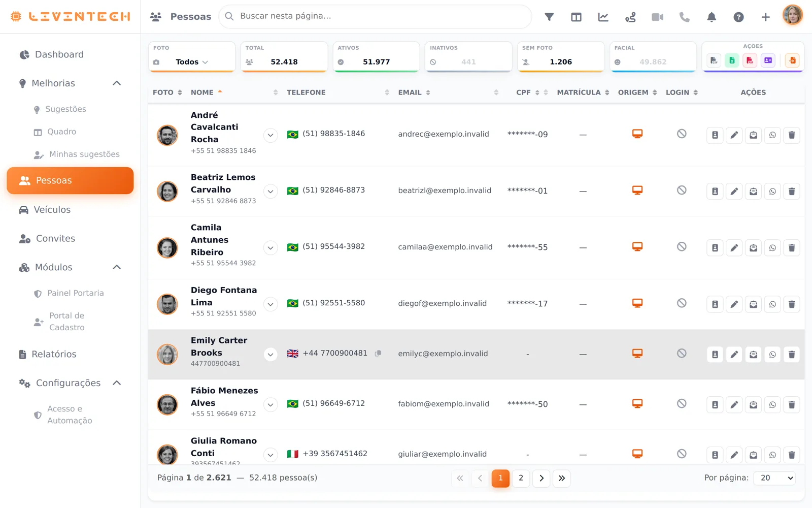
Task: Delete Beatriz Lemos Carvalho with trash icon
Action: tap(792, 192)
